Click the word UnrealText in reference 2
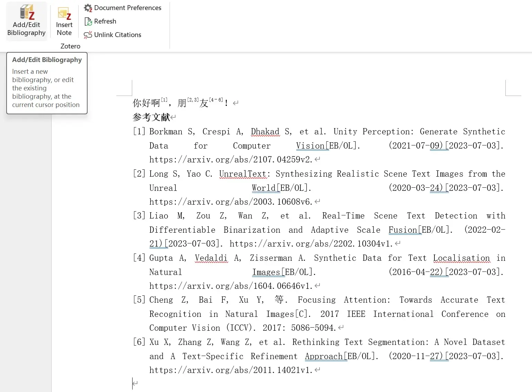This screenshot has height=392, width=532. (243, 174)
